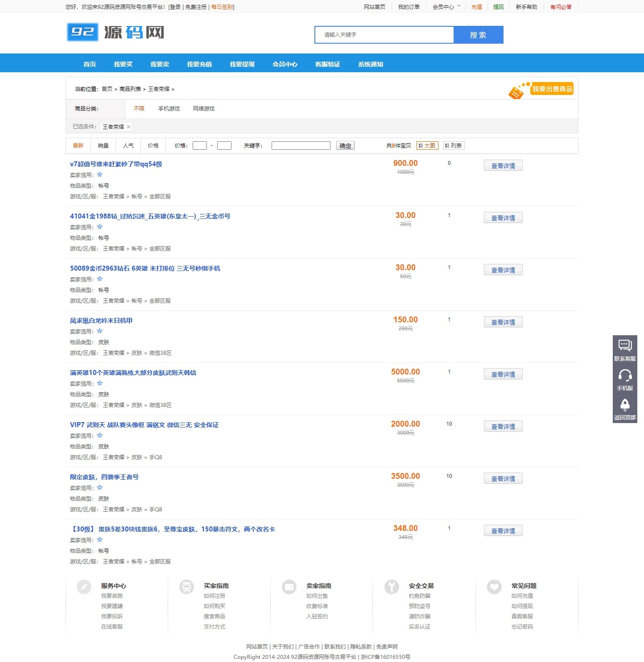
Task: Focus the minimum price input box
Action: click(x=200, y=146)
